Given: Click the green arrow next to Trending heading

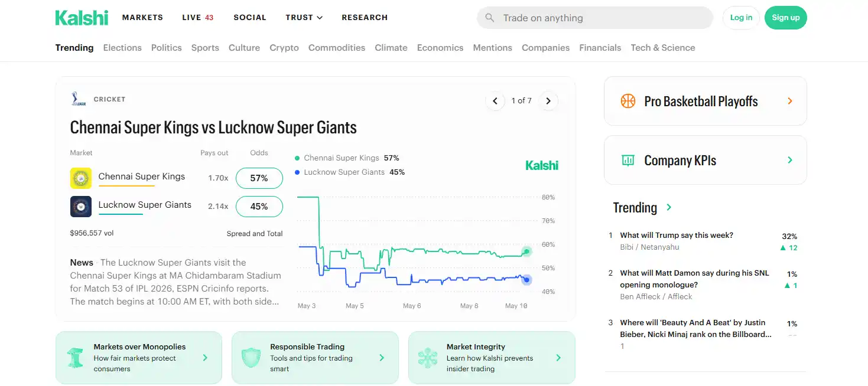Looking at the screenshot, I should click(x=669, y=207).
